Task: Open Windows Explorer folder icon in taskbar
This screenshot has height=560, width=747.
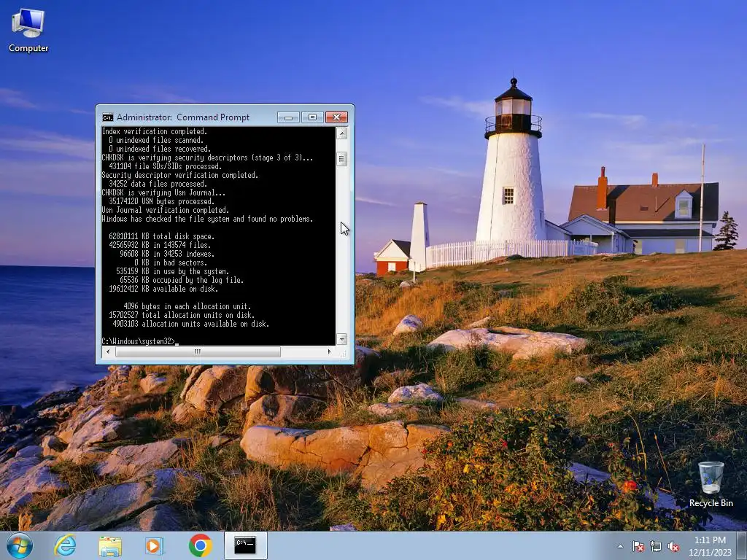Action: (x=110, y=545)
